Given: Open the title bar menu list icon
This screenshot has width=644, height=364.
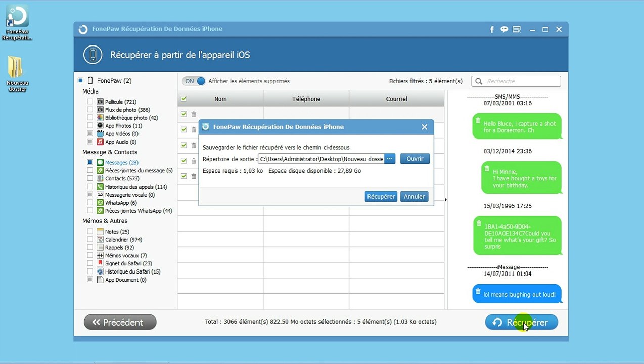Looking at the screenshot, I should 517,29.
